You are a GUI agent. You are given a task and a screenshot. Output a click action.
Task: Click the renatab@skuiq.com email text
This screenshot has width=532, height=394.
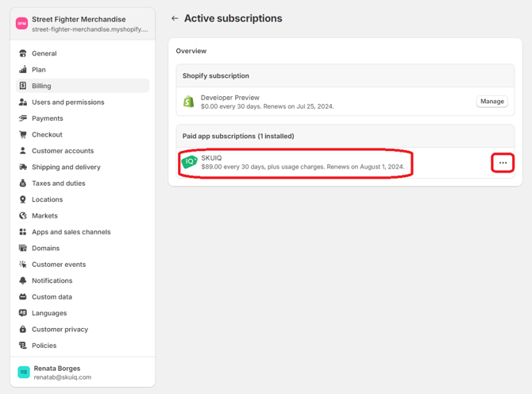(x=63, y=377)
